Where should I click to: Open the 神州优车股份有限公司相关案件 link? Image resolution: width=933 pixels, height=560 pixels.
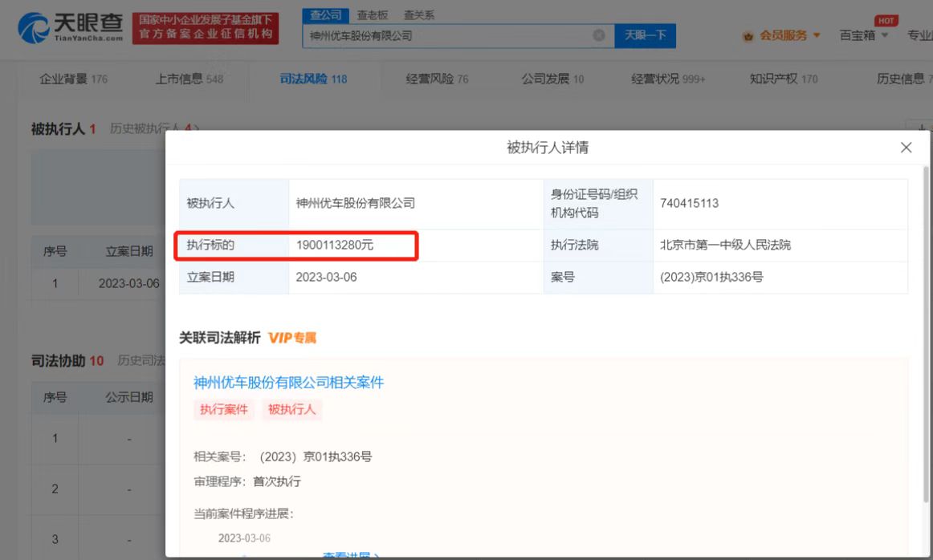click(288, 382)
